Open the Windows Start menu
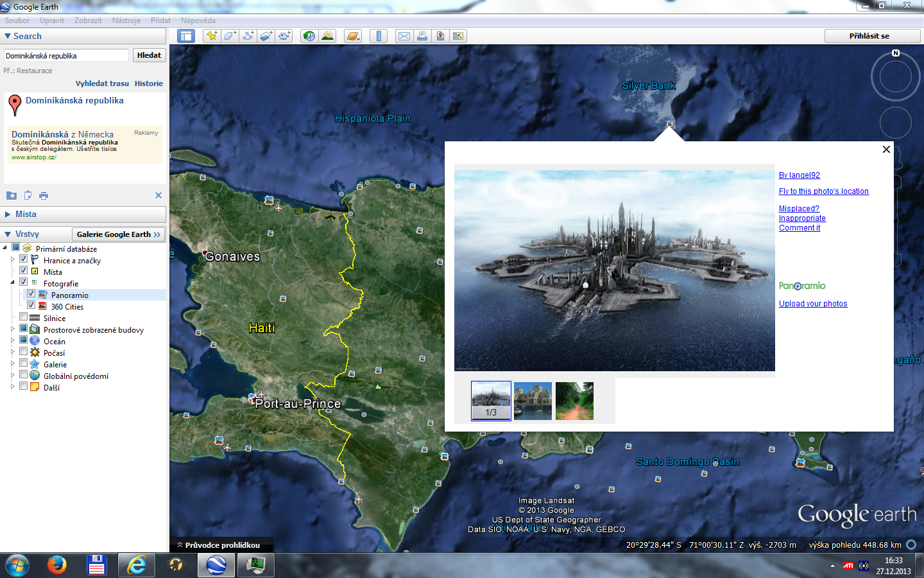924x578 pixels. [x=17, y=565]
